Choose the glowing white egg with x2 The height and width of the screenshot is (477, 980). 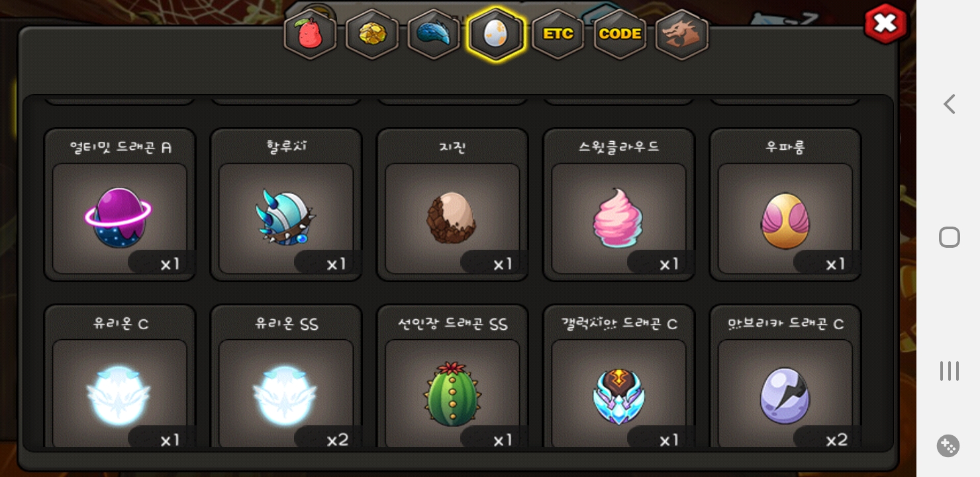coord(286,376)
